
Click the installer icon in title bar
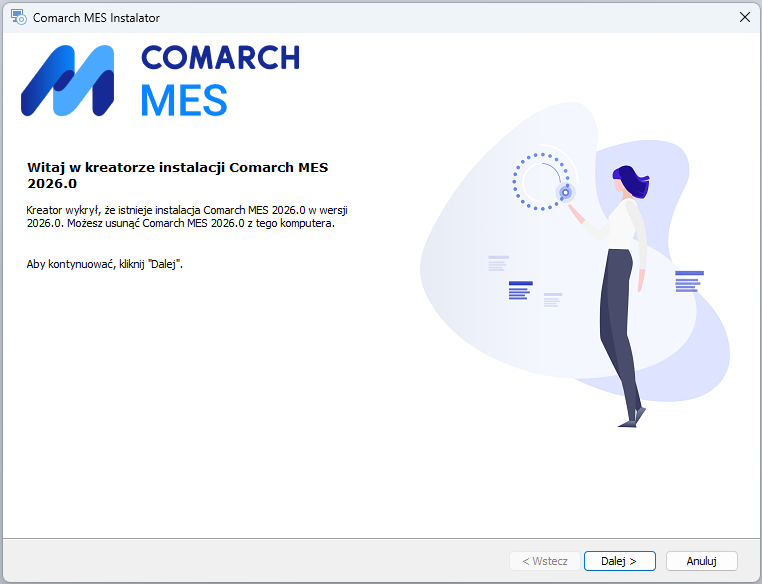18,17
